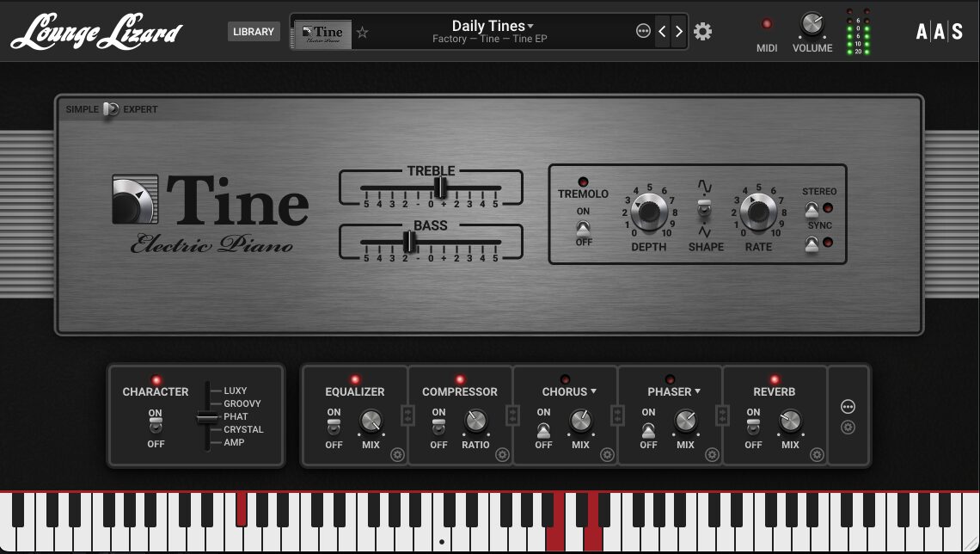The image size is (980, 554).
Task: Open the Library browser
Action: point(254,32)
